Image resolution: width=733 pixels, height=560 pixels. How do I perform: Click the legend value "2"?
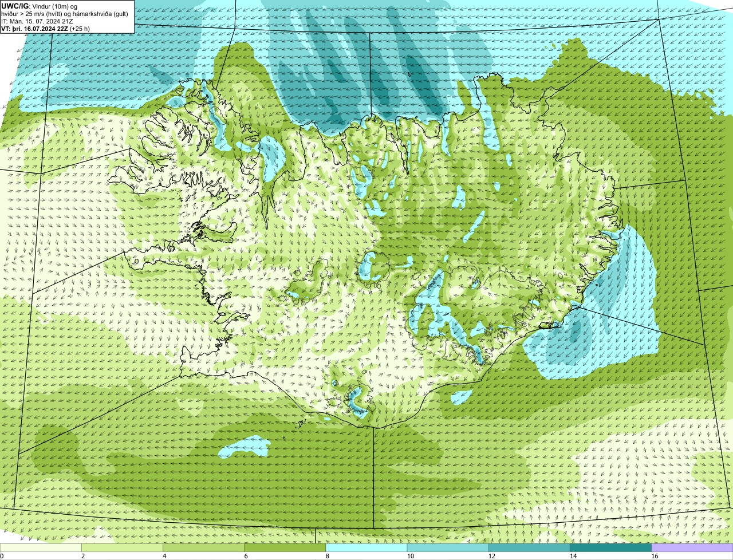[83, 556]
